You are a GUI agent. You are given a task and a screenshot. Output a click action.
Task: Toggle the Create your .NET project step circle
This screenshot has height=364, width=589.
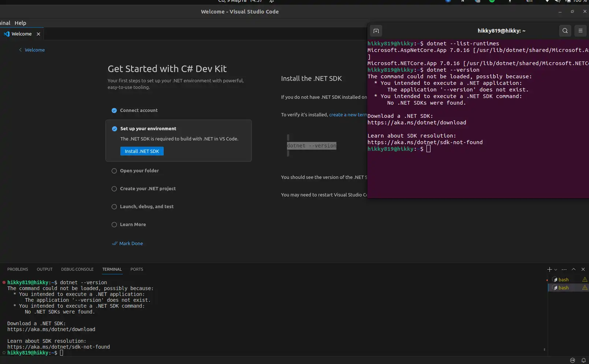click(114, 189)
